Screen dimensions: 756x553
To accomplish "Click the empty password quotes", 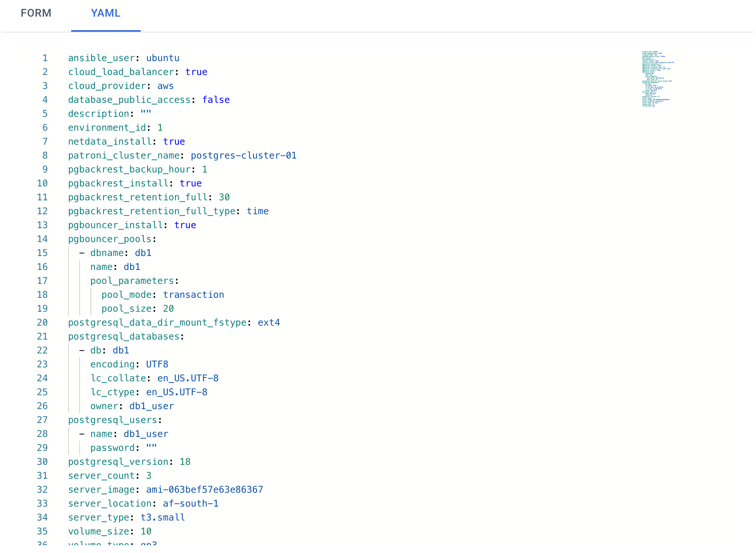I will tap(151, 448).
